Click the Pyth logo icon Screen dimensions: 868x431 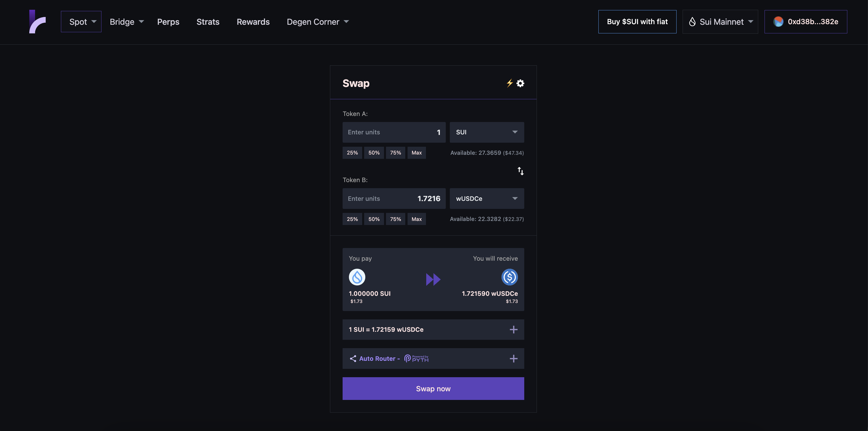point(416,358)
